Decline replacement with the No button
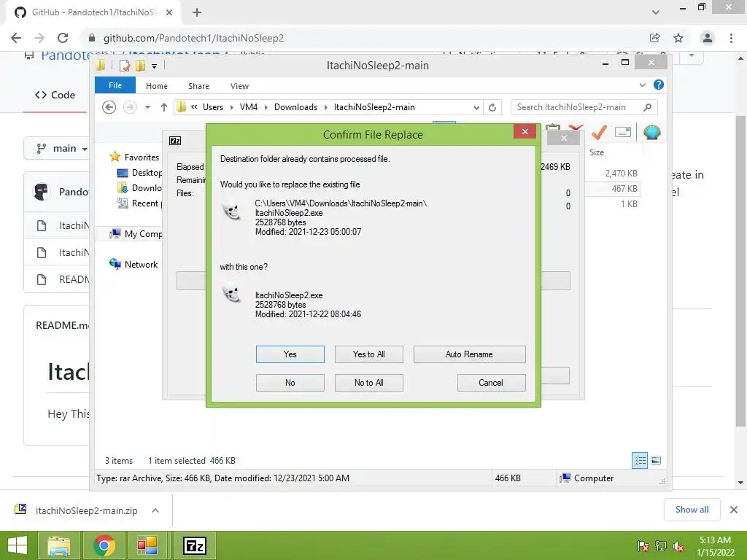 (290, 383)
